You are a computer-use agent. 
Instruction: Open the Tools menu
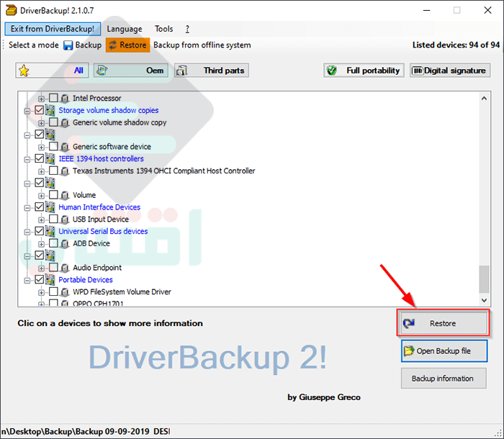point(164,29)
